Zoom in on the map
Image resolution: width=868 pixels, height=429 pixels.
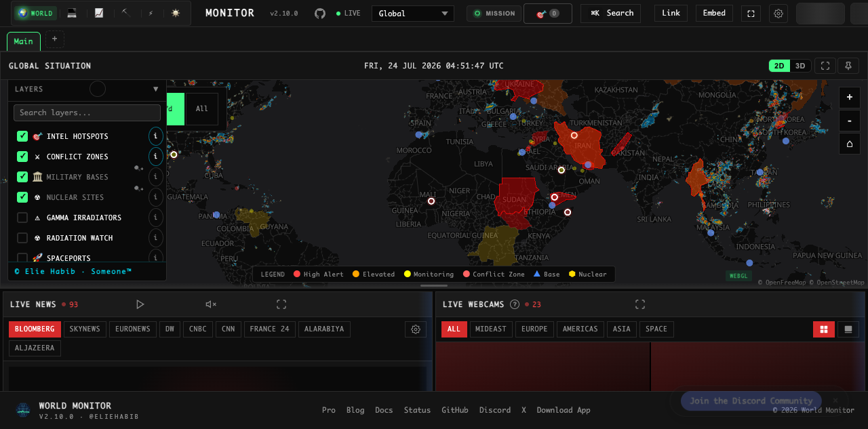(850, 98)
